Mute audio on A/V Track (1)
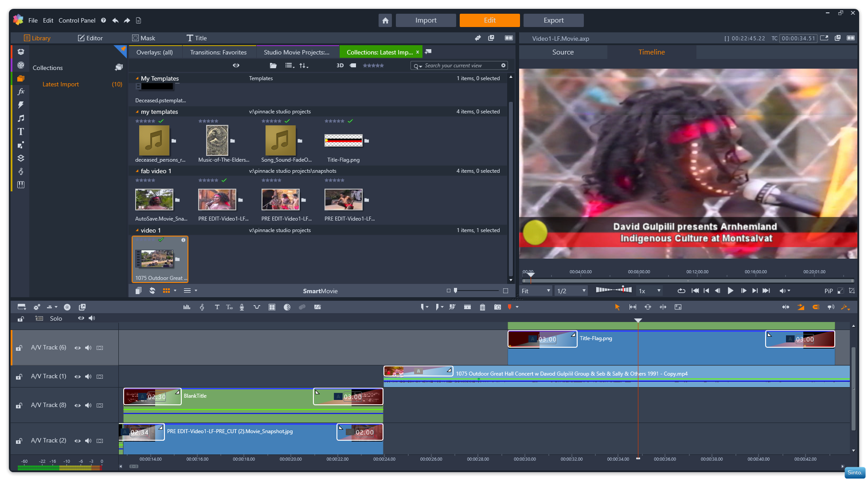 [x=88, y=377]
